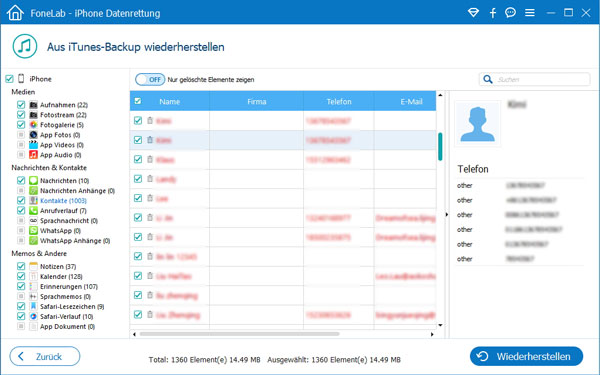Viewport: 600px width, 375px height.
Task: Open the feedback chat bubble icon
Action: (x=510, y=13)
